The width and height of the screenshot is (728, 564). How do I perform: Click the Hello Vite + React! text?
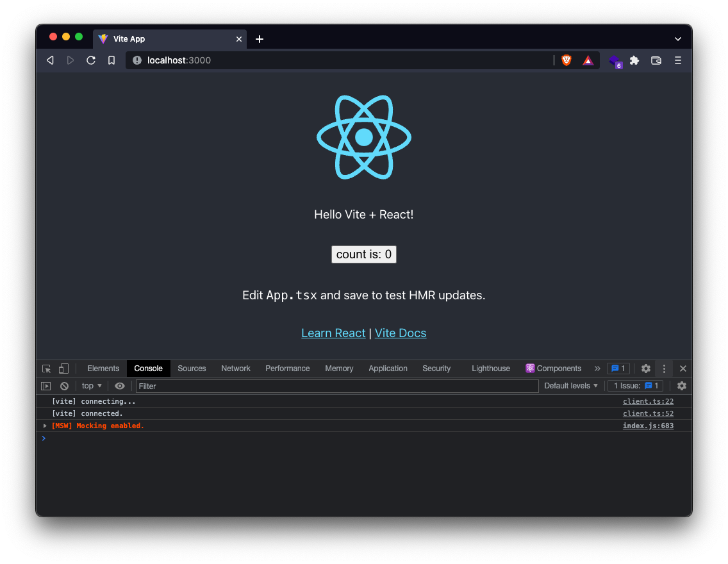(x=364, y=215)
